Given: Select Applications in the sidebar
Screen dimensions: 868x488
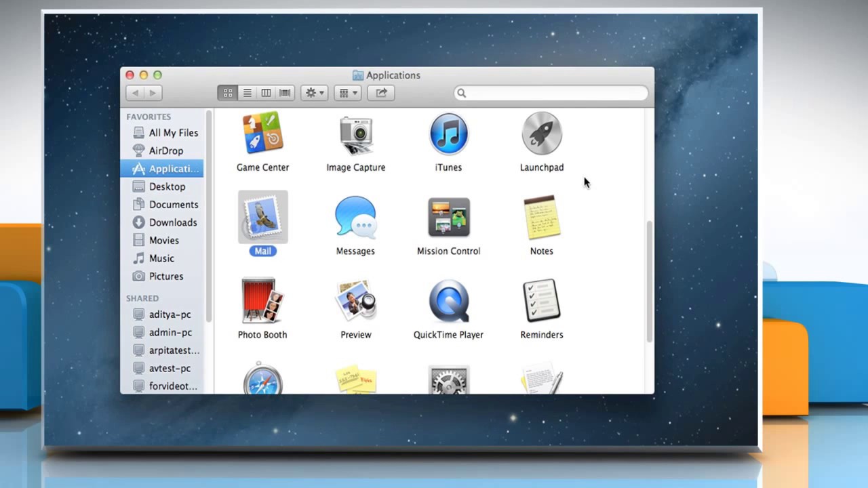Looking at the screenshot, I should click(161, 169).
